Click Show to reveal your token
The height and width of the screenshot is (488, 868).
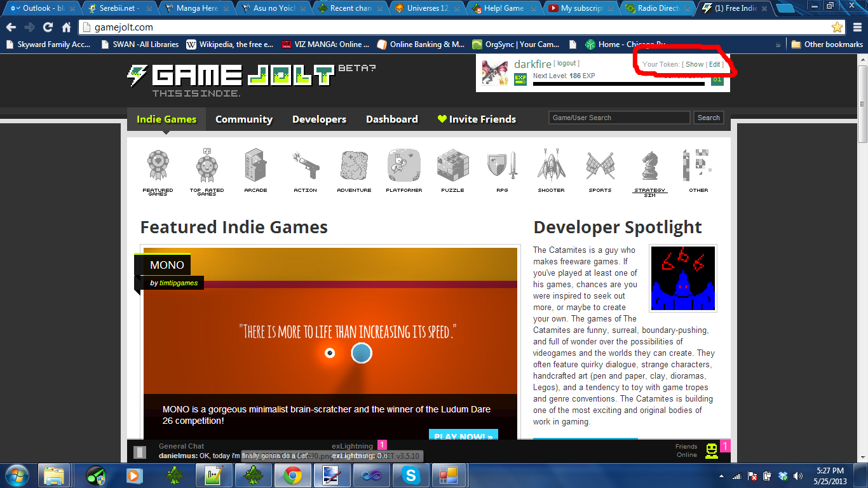coord(695,64)
